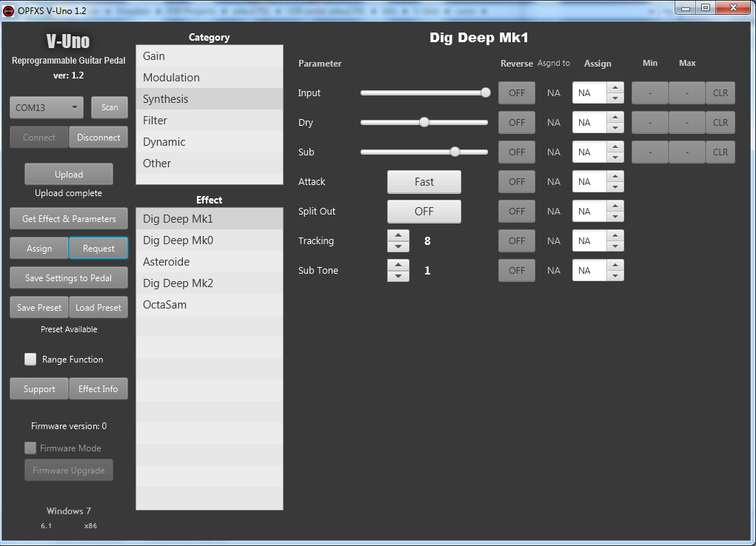Select the Gain category

[x=210, y=56]
